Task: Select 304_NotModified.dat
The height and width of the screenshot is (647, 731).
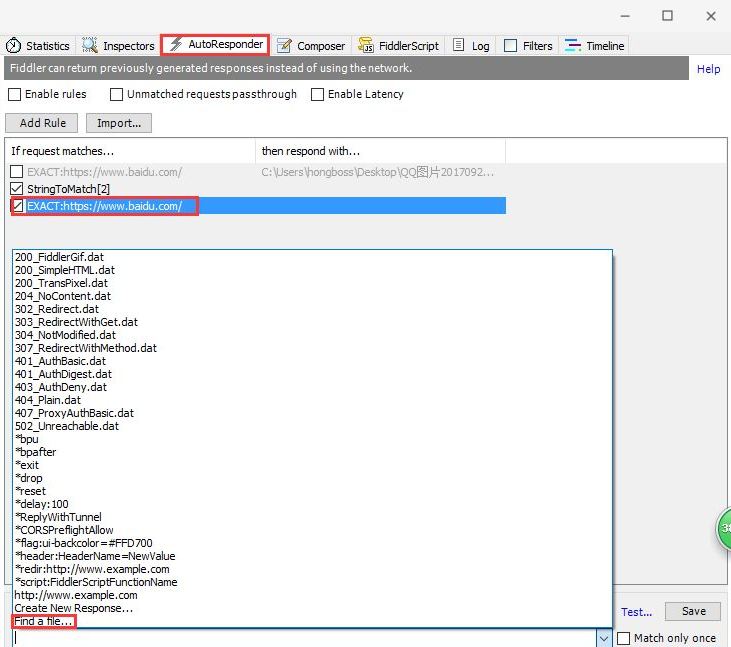Action: point(311,335)
